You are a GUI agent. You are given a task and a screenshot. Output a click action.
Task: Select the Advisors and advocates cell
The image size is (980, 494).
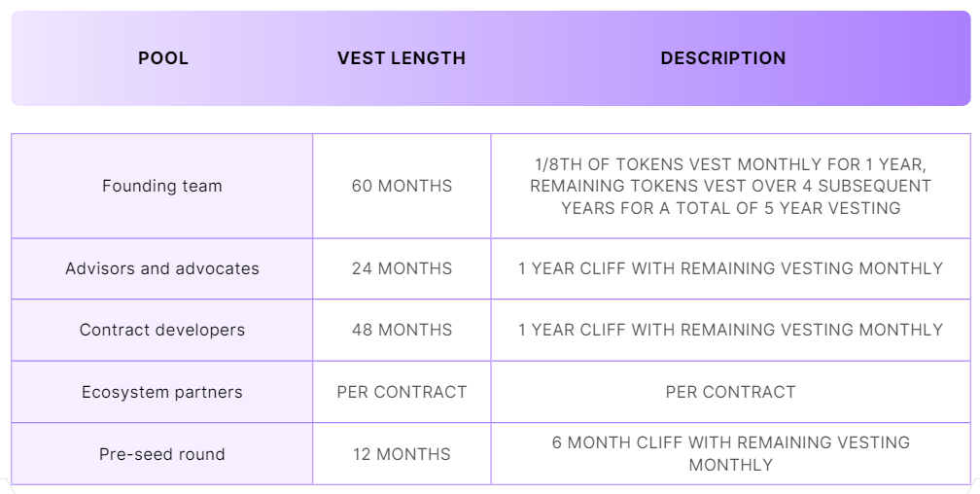(162, 268)
